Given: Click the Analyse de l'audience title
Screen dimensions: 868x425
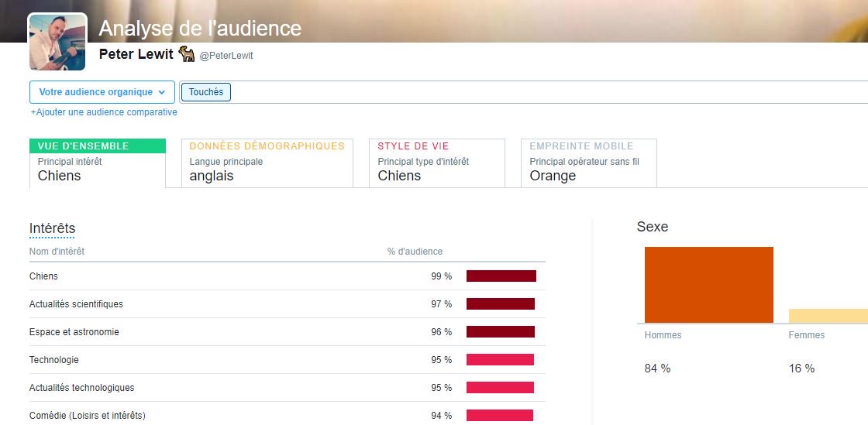Looking at the screenshot, I should click(x=200, y=28).
